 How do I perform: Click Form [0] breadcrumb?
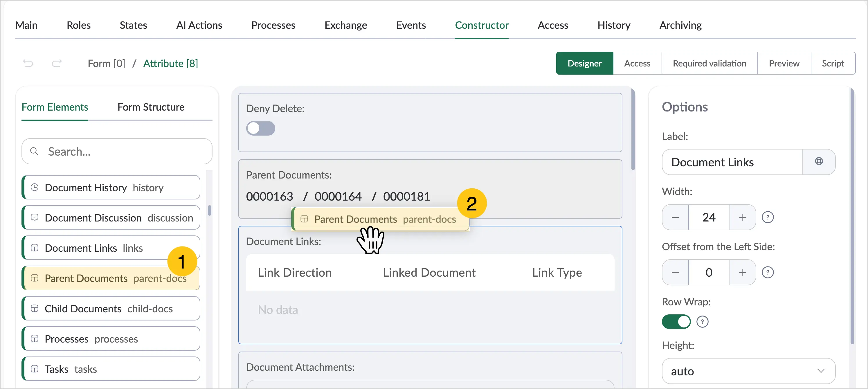(x=107, y=63)
